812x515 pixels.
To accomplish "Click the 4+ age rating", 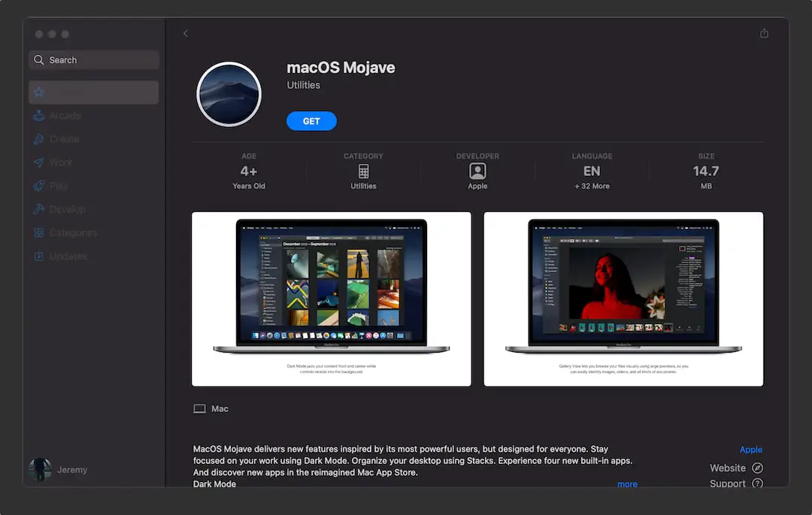I will click(x=249, y=171).
